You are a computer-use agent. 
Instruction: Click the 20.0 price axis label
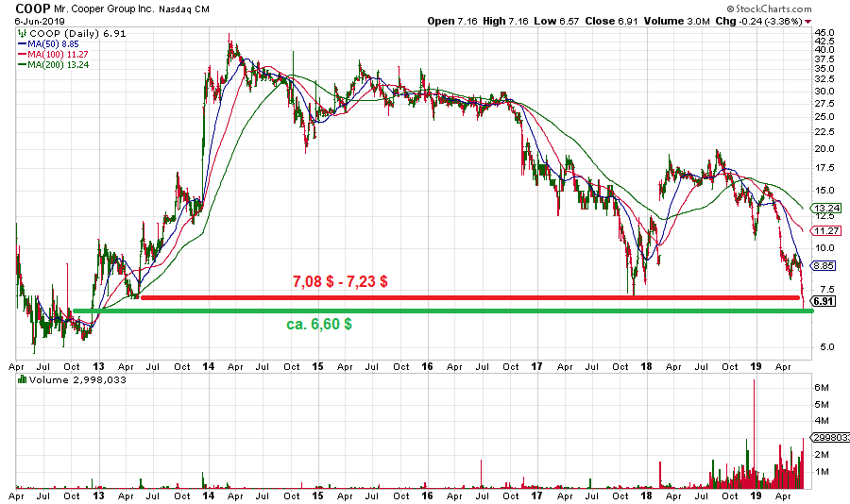click(824, 149)
